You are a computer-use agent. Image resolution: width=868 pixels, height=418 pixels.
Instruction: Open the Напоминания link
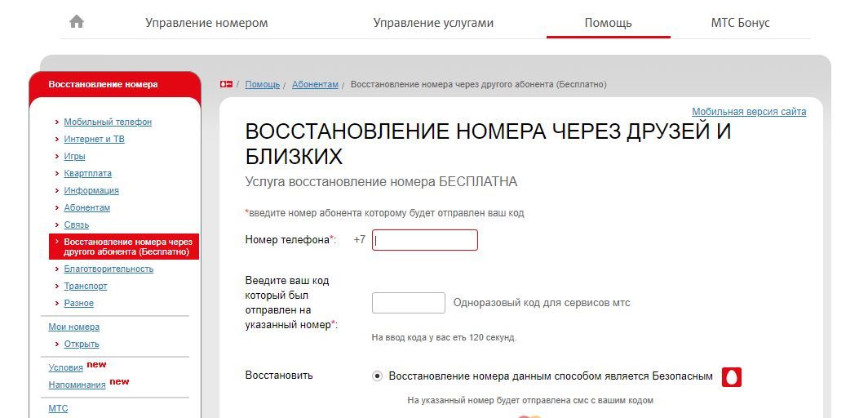(x=77, y=385)
